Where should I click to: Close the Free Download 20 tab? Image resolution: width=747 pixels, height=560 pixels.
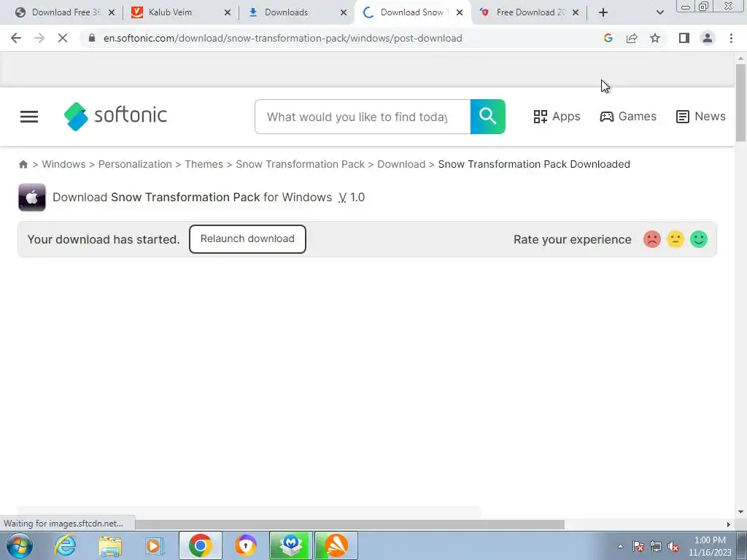tap(576, 12)
